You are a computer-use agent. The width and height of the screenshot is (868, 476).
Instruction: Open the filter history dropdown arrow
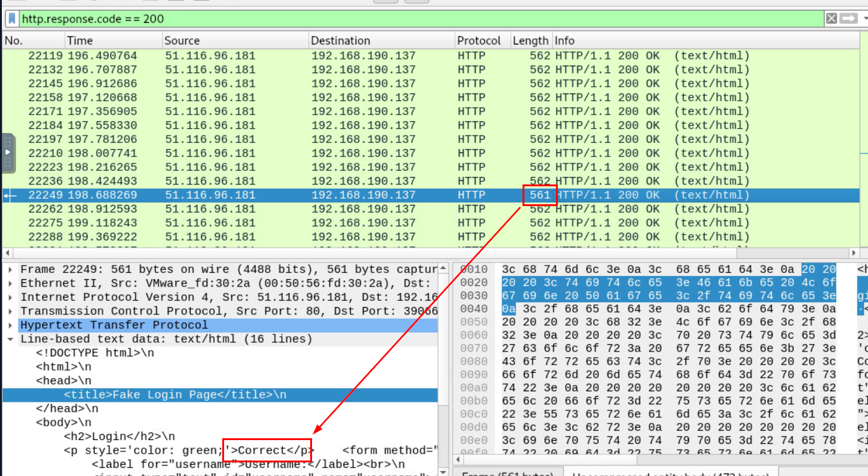864,19
